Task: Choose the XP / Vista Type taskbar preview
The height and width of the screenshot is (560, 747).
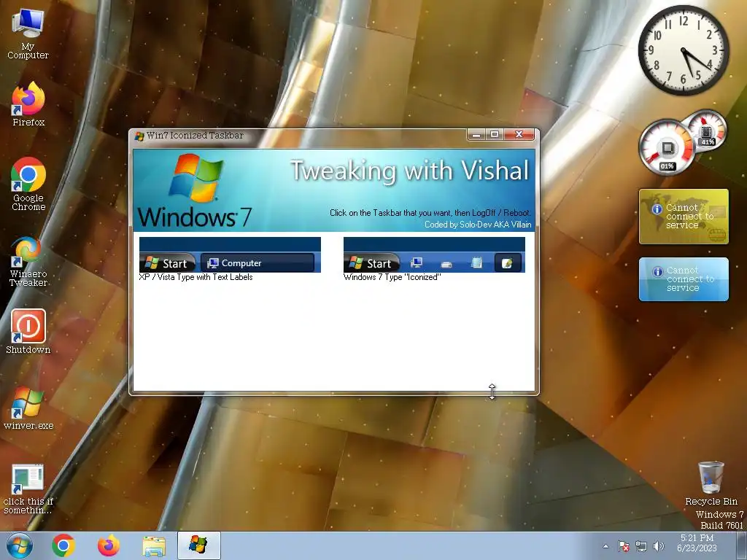Action: (x=230, y=254)
